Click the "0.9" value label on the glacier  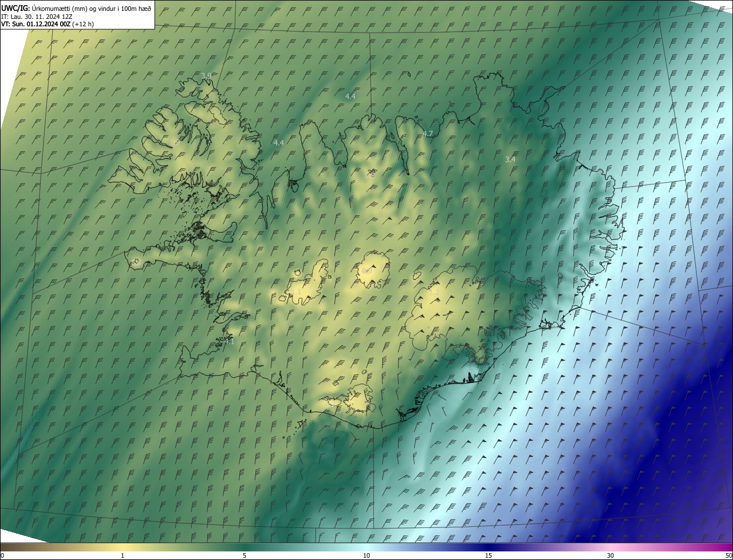367,270
